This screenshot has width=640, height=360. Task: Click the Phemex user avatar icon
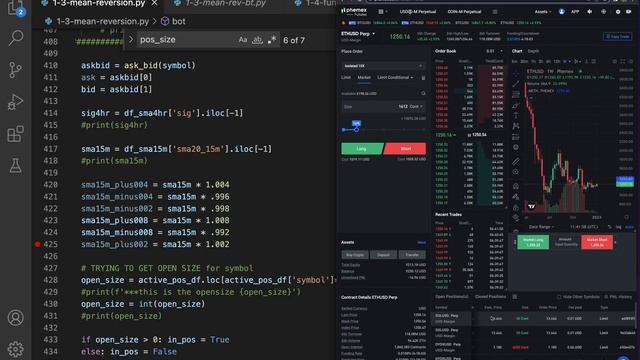point(562,12)
